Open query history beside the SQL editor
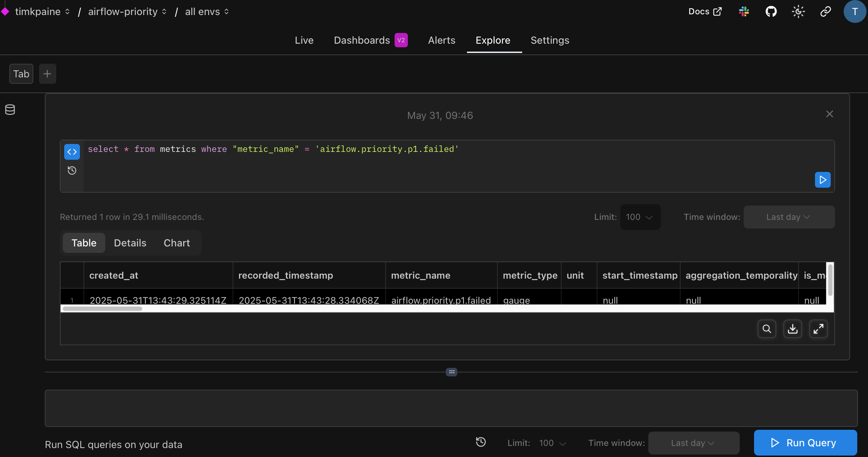 72,170
